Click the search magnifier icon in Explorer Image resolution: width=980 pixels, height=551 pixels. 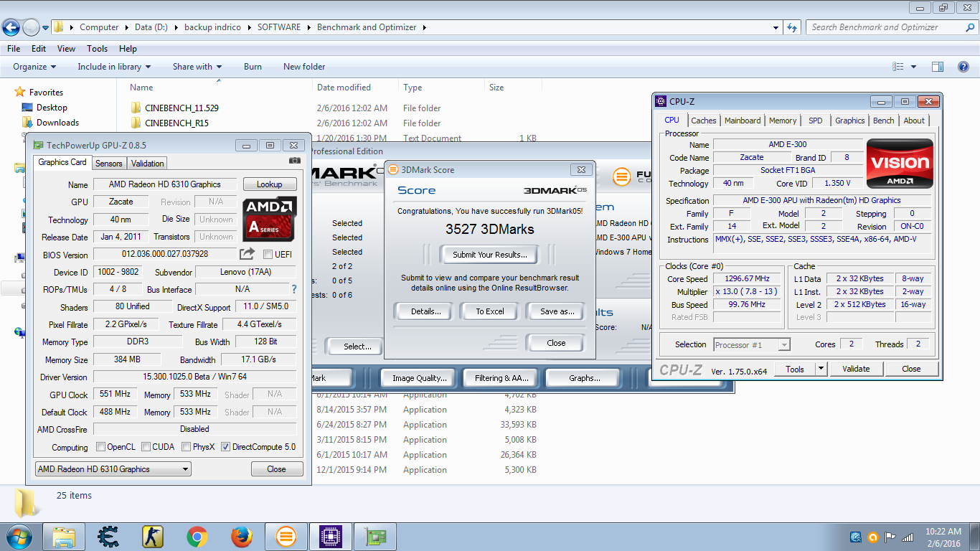click(x=969, y=27)
